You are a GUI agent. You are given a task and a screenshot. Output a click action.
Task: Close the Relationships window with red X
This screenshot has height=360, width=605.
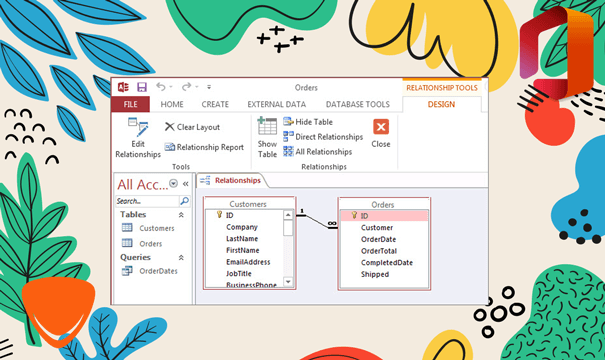click(x=381, y=134)
